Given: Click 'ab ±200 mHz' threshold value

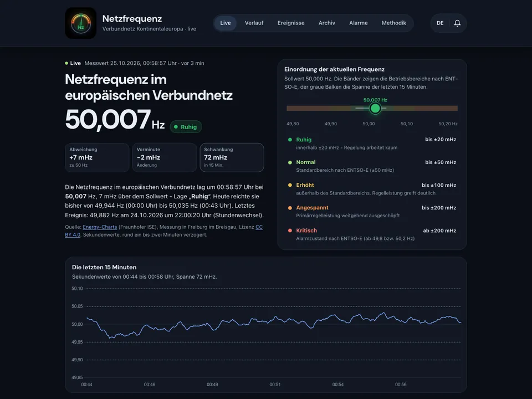Looking at the screenshot, I should (439, 231).
